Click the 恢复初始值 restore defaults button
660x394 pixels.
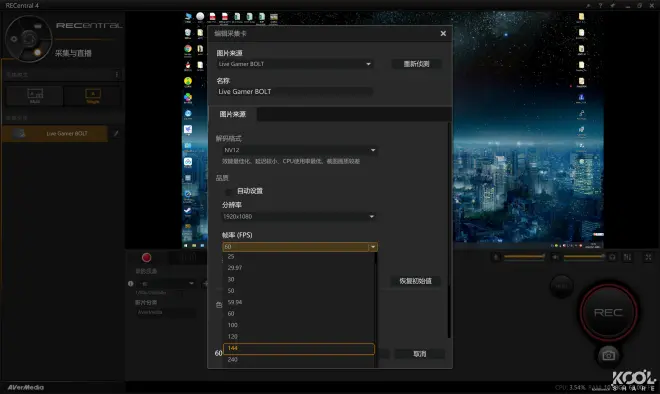point(415,281)
